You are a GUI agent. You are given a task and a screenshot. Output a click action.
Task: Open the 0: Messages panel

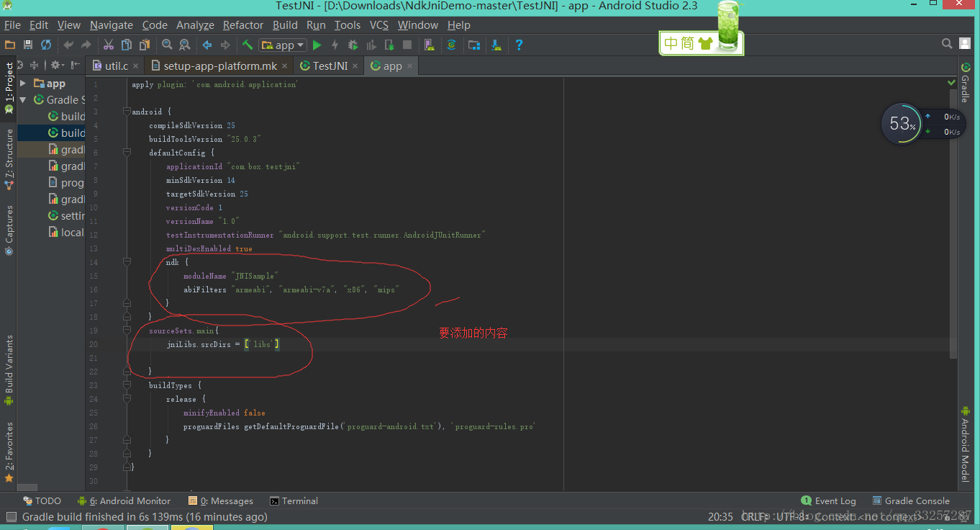(221, 500)
